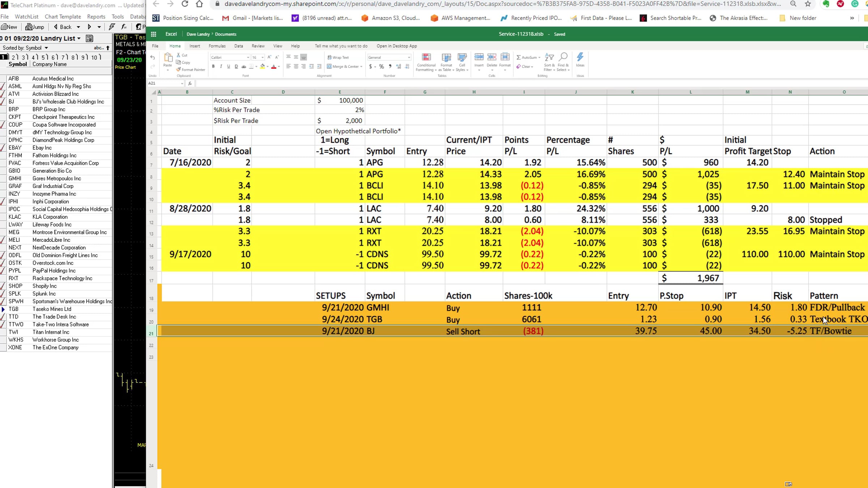Expand the TeleChart Back history dropdown
Screen dimensions: 868x488
[x=78, y=27]
